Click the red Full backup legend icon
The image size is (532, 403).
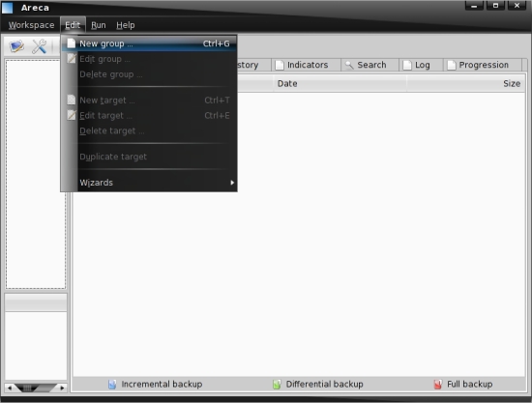click(x=438, y=384)
